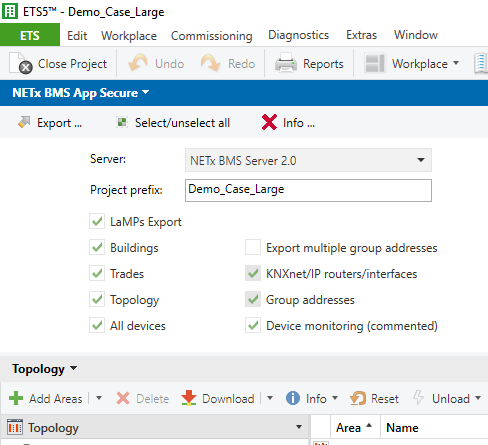The image size is (488, 445).
Task: Click the Select/unselect all icon
Action: point(122,122)
